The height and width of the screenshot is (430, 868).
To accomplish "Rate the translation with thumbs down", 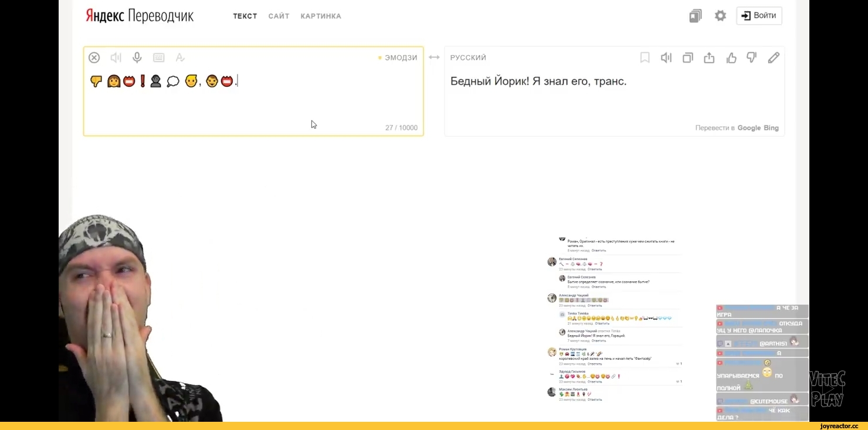I will click(752, 57).
